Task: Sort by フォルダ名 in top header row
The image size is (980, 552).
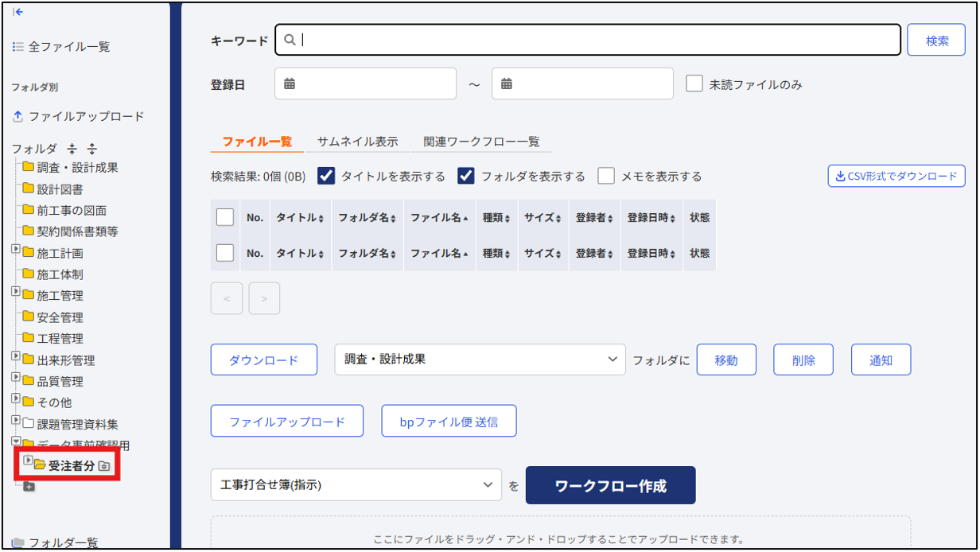Action: [x=367, y=217]
